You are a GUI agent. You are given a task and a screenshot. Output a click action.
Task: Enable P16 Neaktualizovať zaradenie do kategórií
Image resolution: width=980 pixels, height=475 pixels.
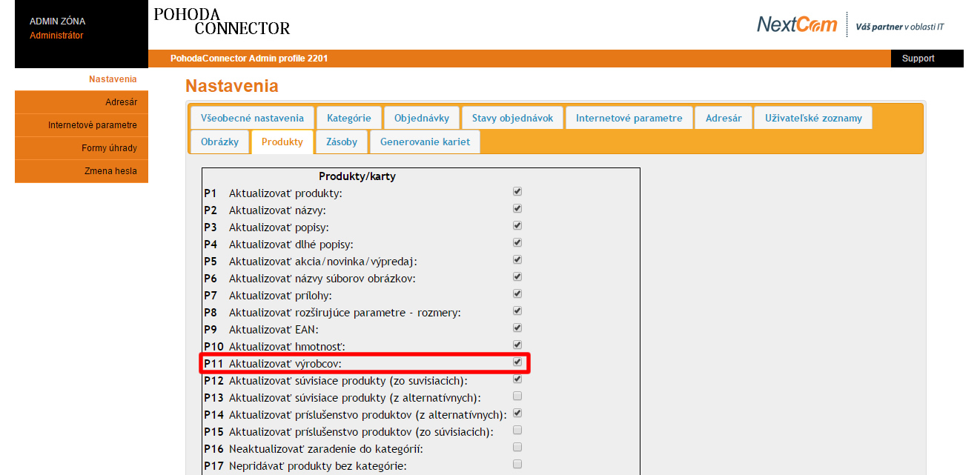pos(517,447)
